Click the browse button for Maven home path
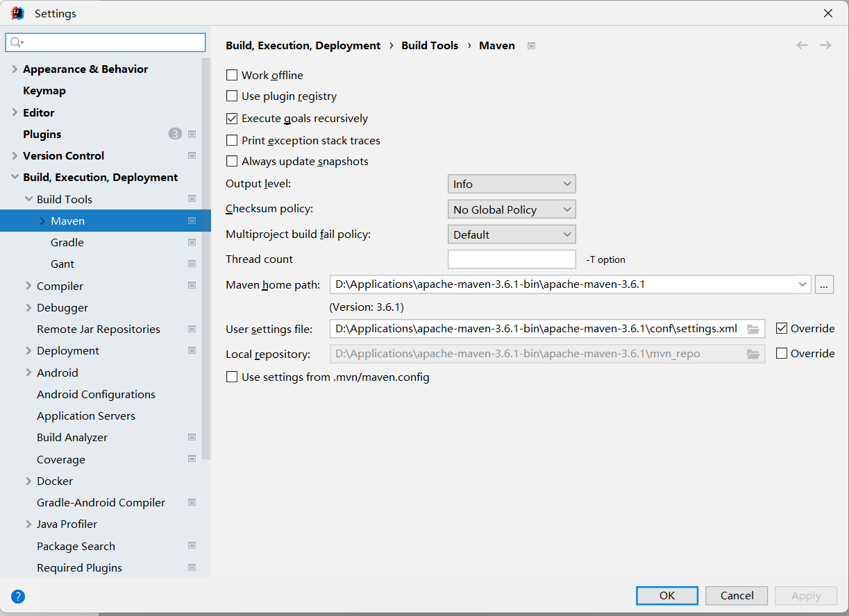 point(824,284)
